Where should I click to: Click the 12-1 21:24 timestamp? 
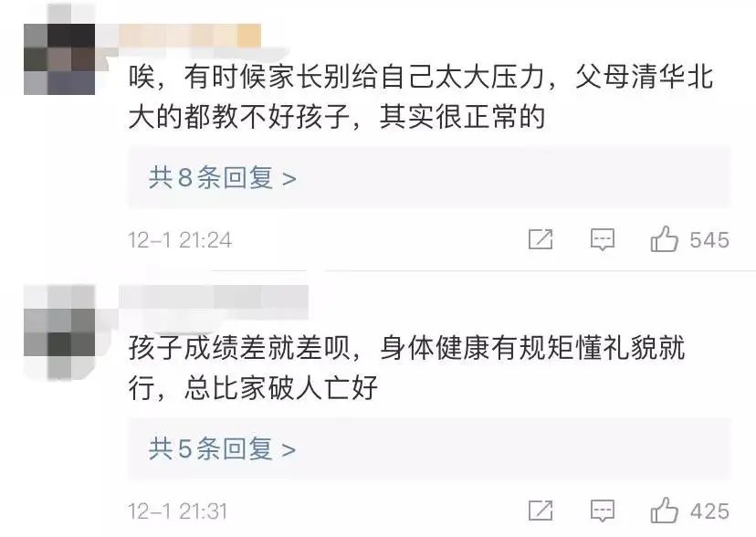[180, 240]
